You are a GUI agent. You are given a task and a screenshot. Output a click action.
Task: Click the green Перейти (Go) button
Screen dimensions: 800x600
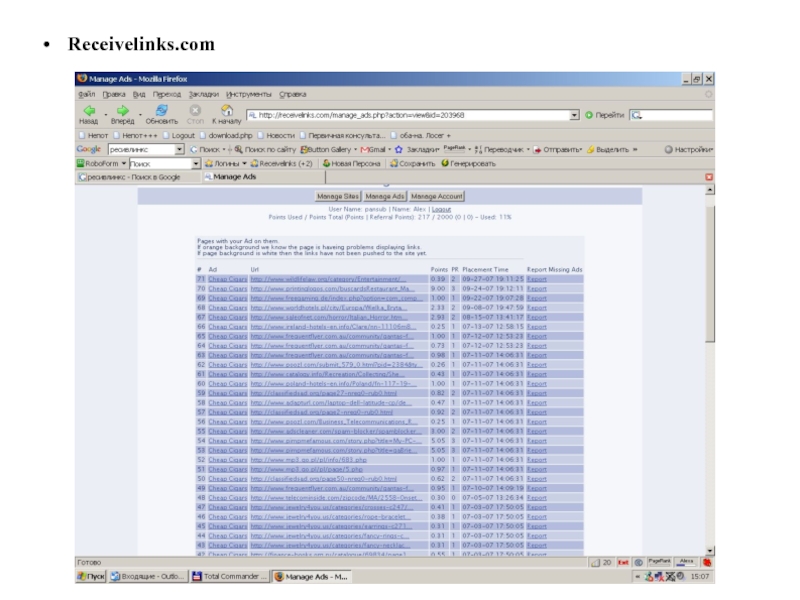pyautogui.click(x=605, y=115)
